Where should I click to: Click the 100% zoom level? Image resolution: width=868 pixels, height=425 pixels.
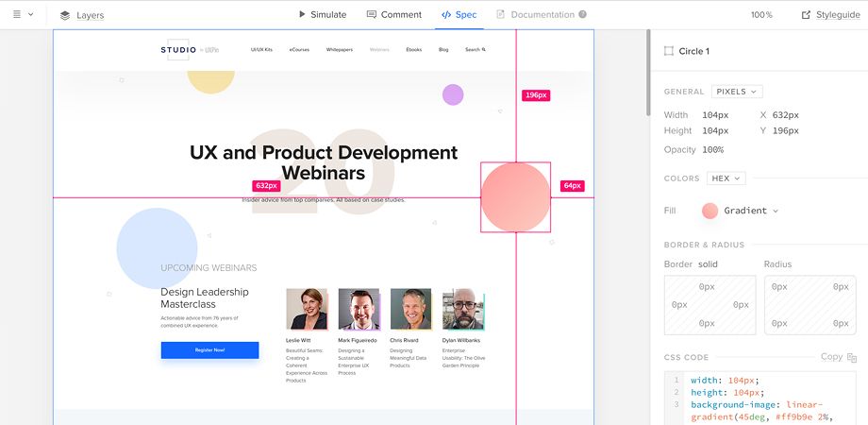[x=761, y=15]
